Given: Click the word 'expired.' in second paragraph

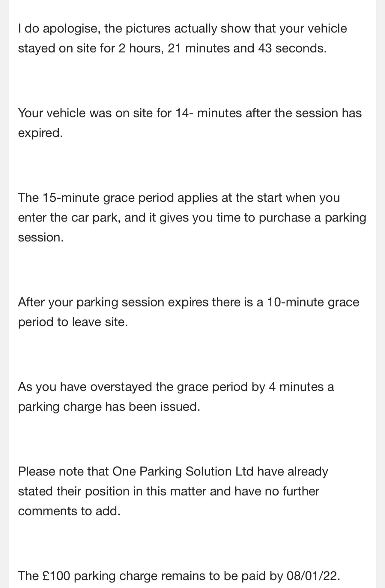Looking at the screenshot, I should 40,133.
